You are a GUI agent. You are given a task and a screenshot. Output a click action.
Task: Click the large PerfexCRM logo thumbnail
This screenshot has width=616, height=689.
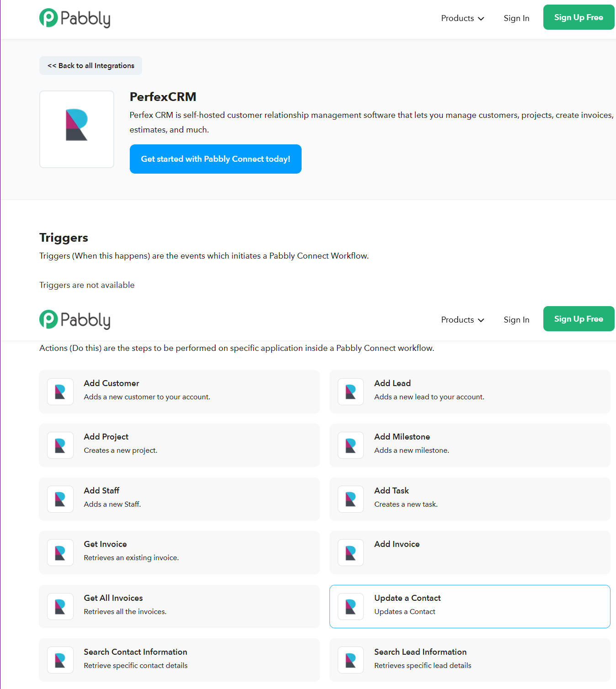(77, 129)
